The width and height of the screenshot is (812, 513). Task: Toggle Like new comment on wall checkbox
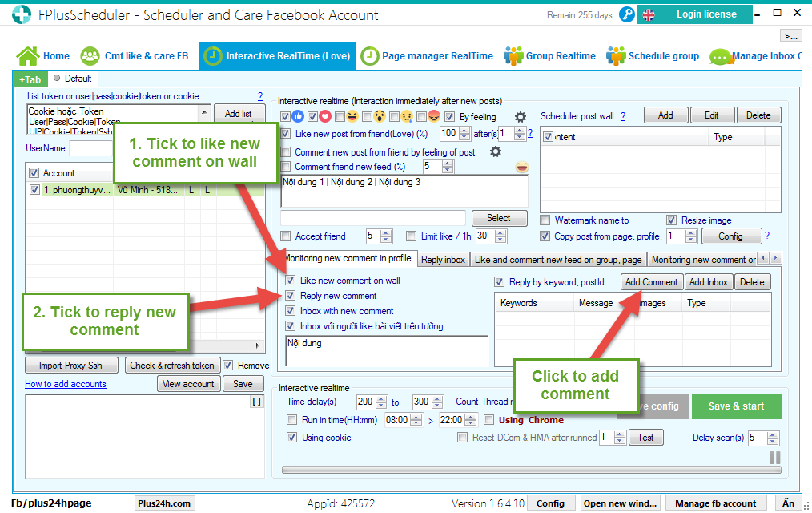tap(291, 281)
